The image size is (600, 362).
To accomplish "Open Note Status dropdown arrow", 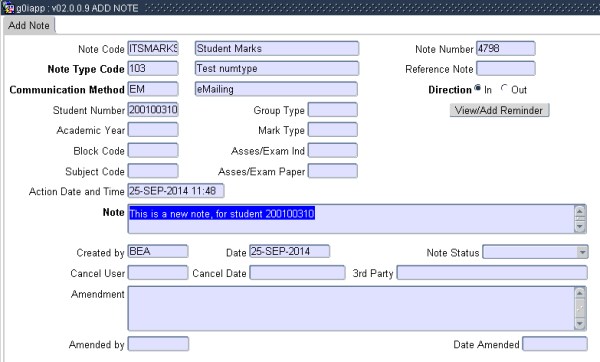I will 582,252.
